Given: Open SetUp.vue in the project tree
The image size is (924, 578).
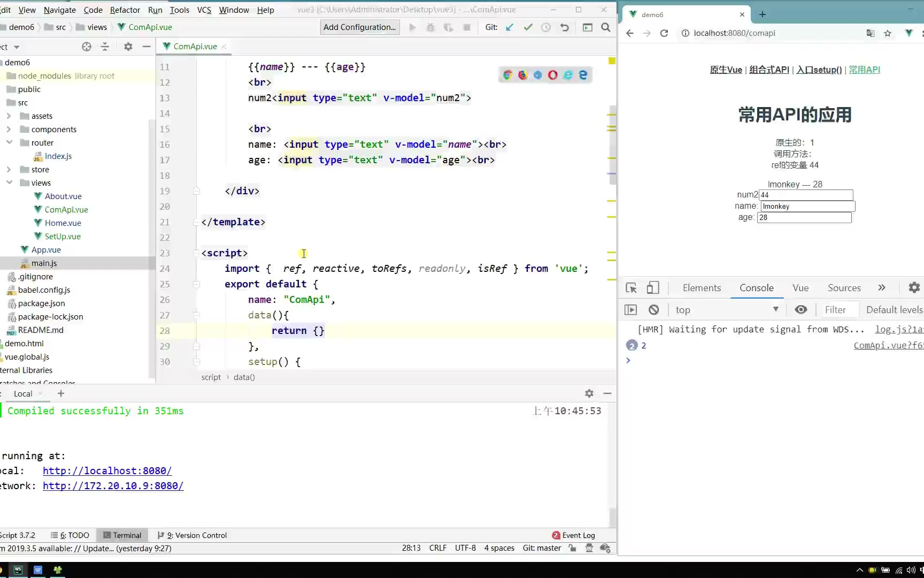Looking at the screenshot, I should click(x=63, y=237).
